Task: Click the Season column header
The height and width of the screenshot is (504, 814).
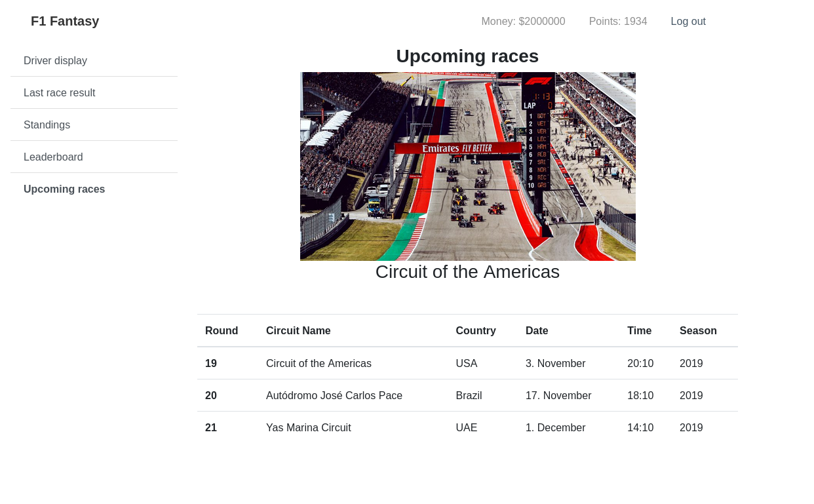Action: [x=698, y=330]
